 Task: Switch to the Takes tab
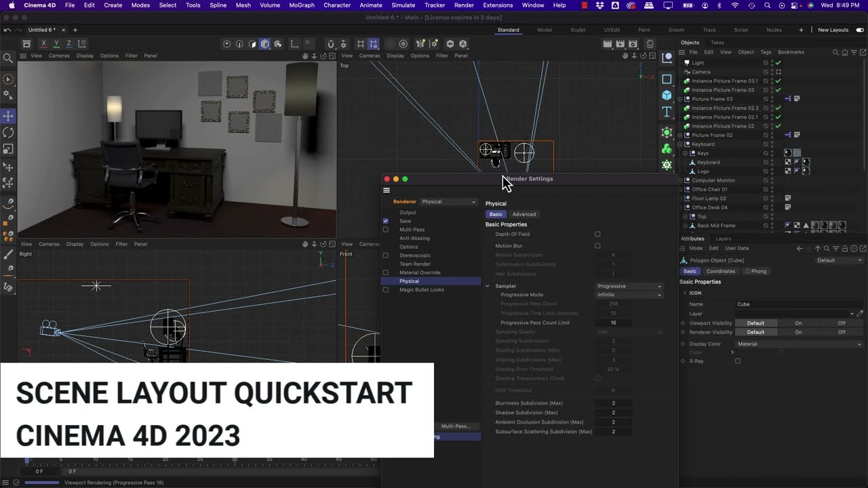click(x=717, y=43)
